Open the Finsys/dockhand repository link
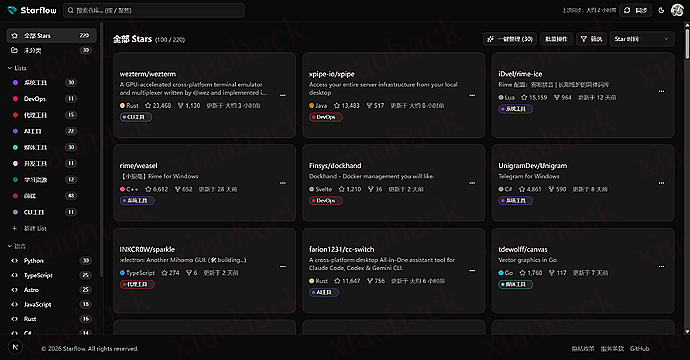This screenshot has height=360, width=690. tap(335, 165)
